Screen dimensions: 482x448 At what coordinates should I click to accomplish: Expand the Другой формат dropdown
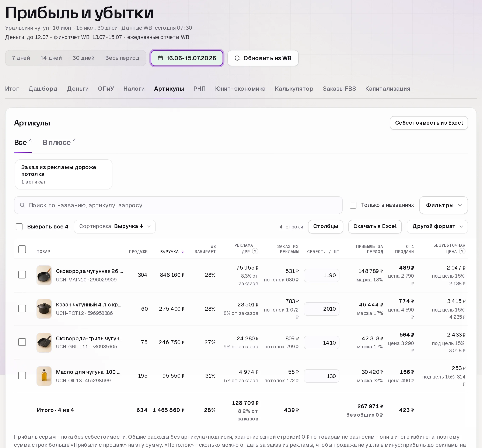[x=437, y=227]
